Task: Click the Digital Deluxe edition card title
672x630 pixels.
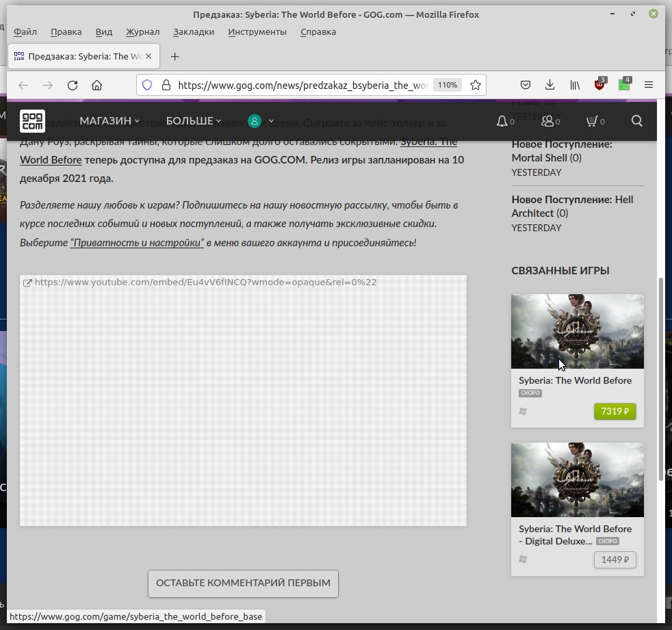Action: tap(575, 535)
